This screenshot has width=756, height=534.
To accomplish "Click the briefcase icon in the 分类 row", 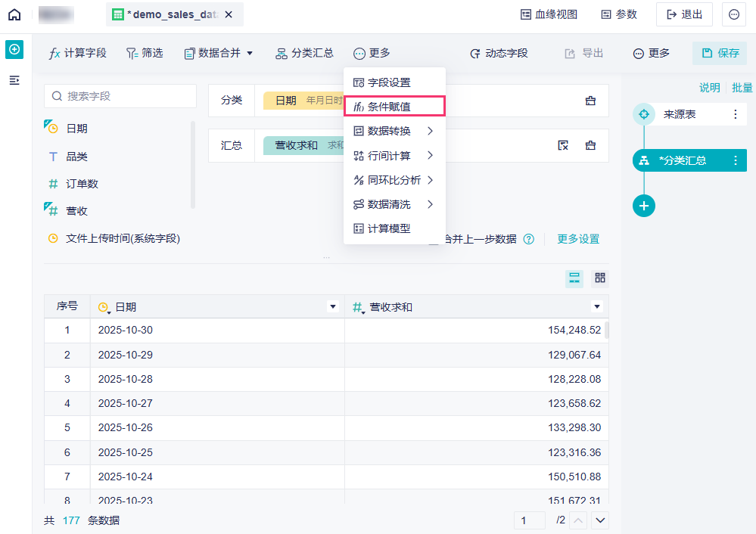I will click(x=590, y=101).
